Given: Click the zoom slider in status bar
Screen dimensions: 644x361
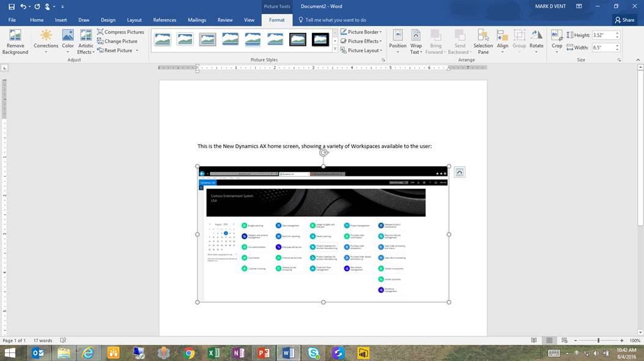Looking at the screenshot, I should click(598, 340).
